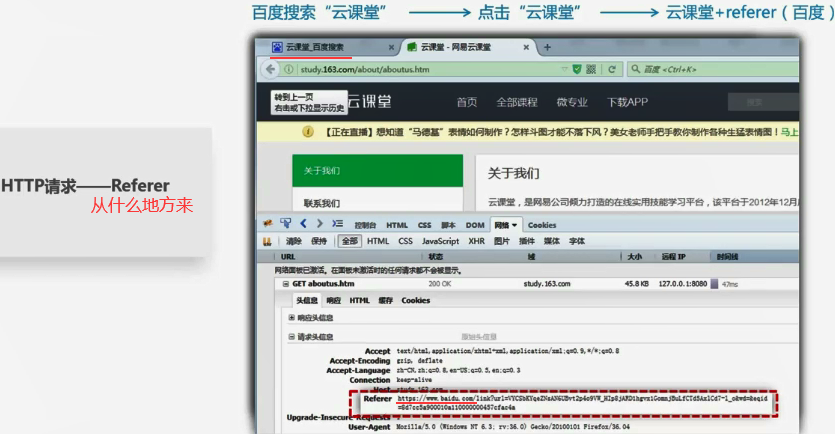Filter requests by 媒体 type
Screen dimensions: 835x434
coord(552,241)
